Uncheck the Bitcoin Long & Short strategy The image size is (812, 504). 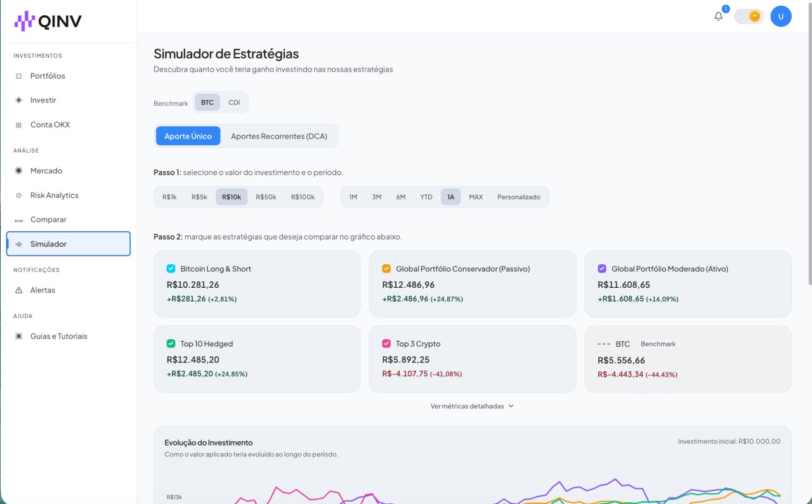tap(171, 269)
